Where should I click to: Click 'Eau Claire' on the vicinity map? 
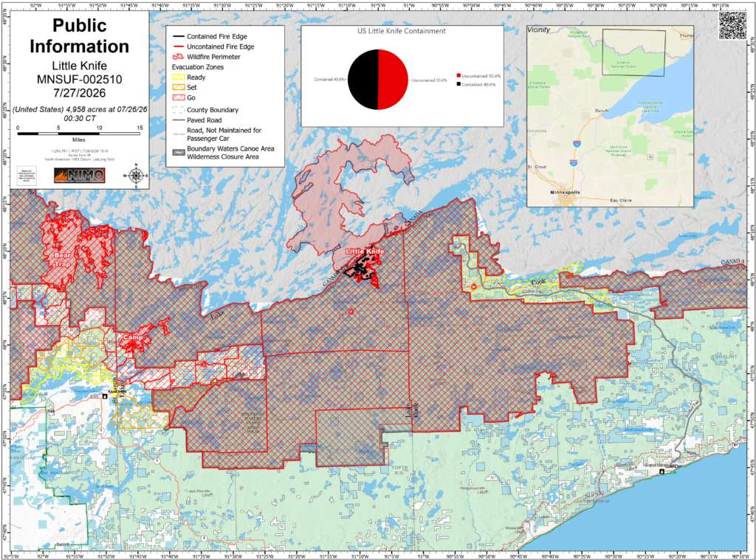point(621,200)
